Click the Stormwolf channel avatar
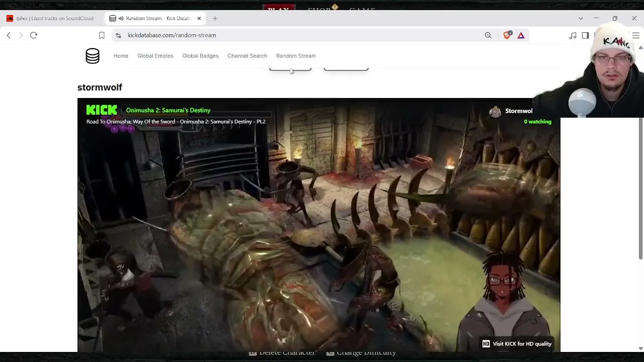 (495, 112)
